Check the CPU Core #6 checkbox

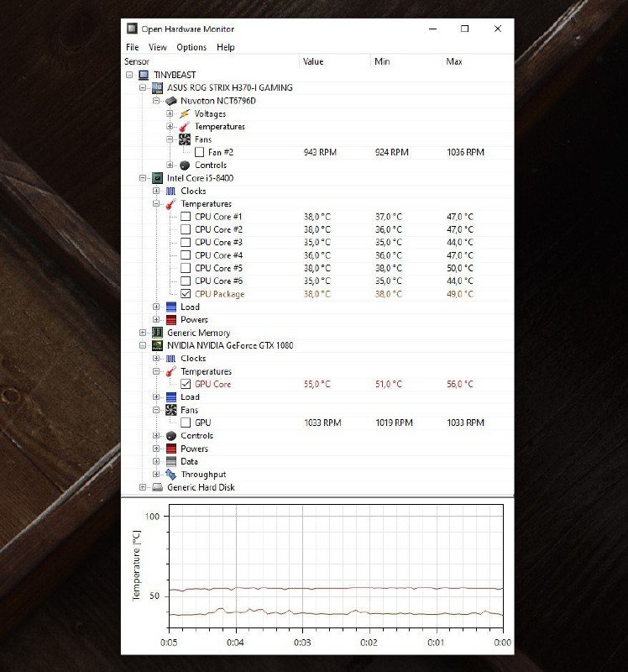186,281
